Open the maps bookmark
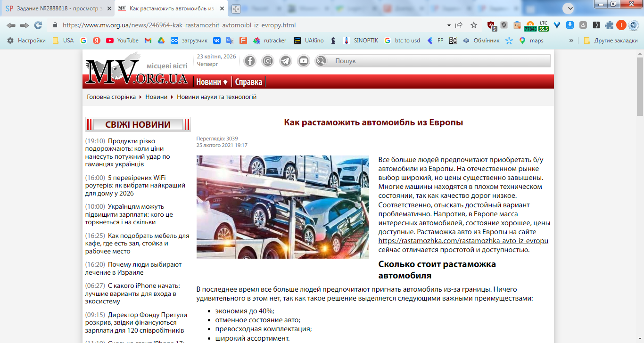This screenshot has height=343, width=644. [531, 41]
